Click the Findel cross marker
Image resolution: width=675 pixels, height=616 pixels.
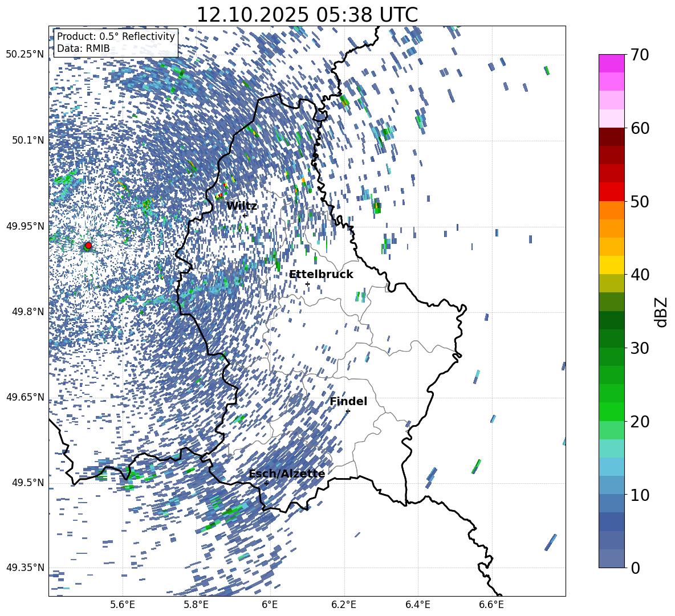click(x=348, y=411)
